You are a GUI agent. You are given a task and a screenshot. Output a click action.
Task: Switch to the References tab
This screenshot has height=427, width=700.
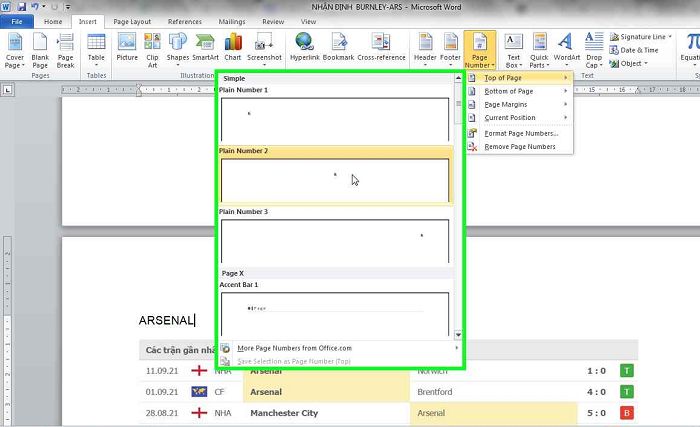click(x=185, y=21)
